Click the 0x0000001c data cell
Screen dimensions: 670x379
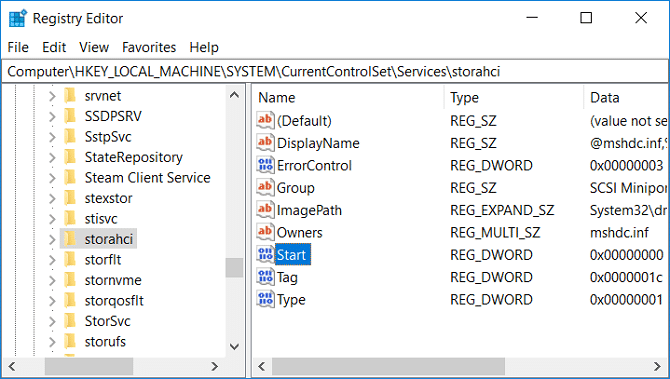click(x=626, y=277)
